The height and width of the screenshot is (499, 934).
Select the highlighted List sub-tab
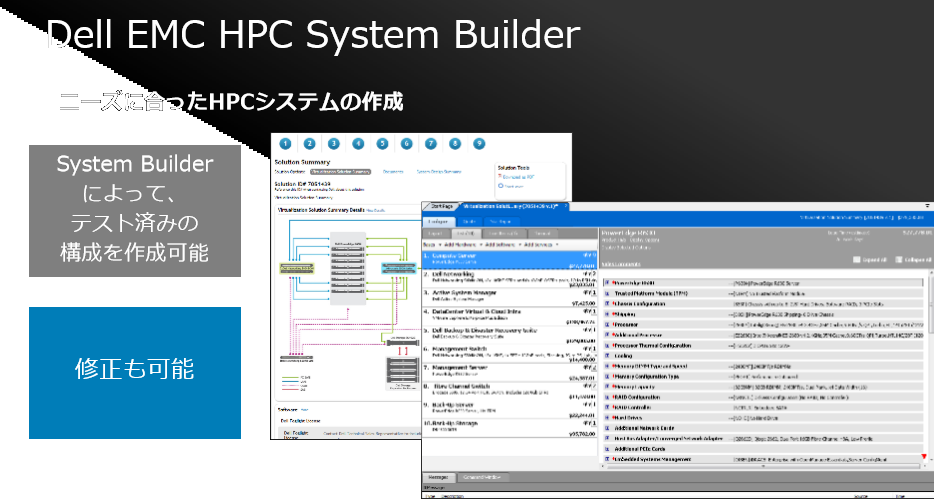click(x=465, y=233)
